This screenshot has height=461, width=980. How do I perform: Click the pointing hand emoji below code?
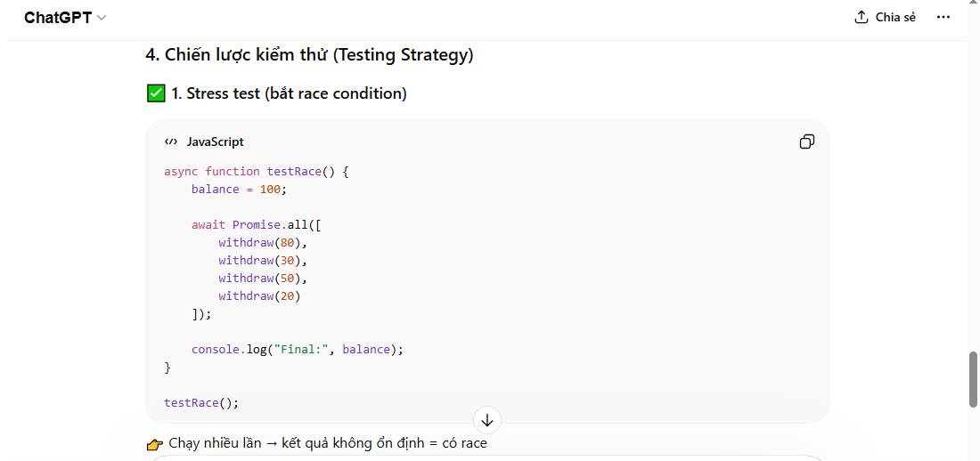155,443
